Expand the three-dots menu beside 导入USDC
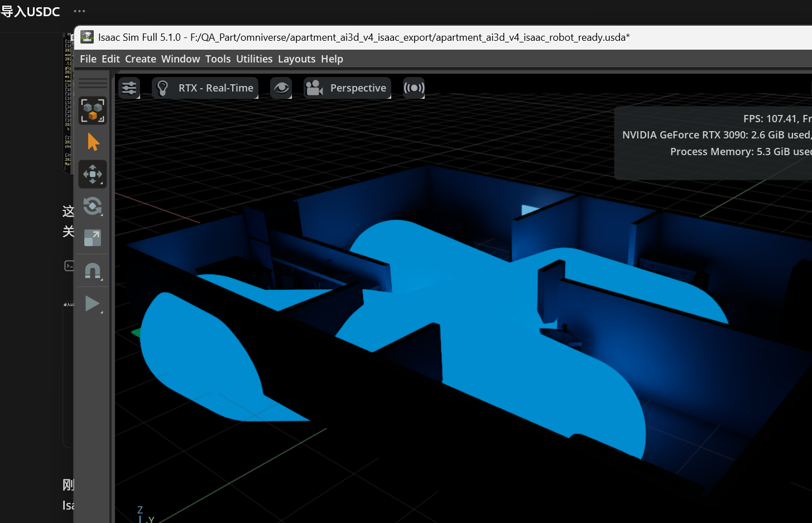Viewport: 812px width, 523px height. click(80, 11)
